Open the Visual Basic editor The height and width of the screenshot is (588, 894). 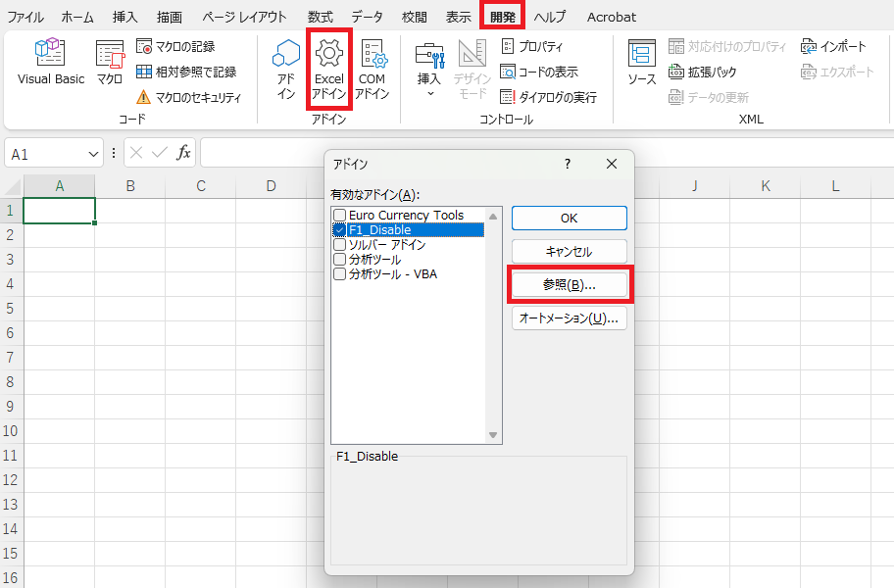tap(51, 62)
